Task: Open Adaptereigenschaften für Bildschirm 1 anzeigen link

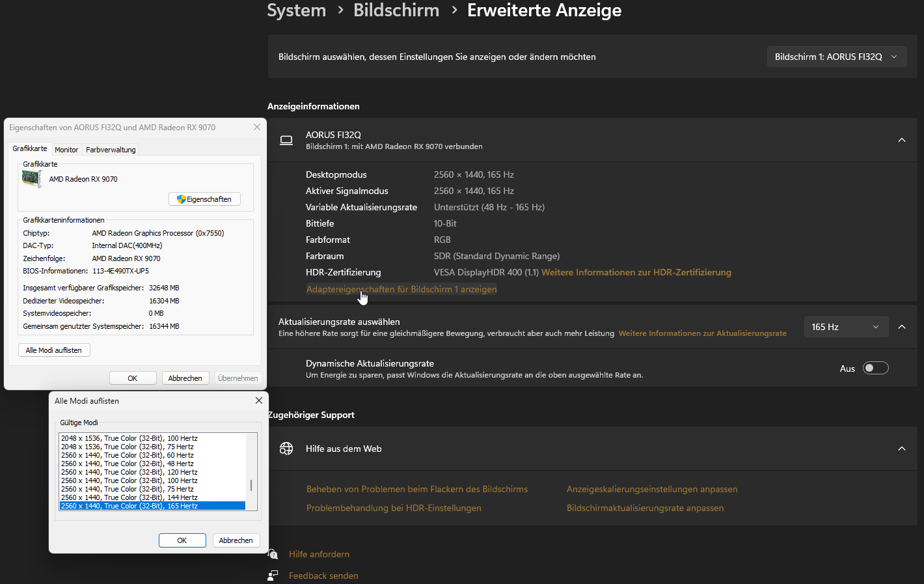Action: 401,289
